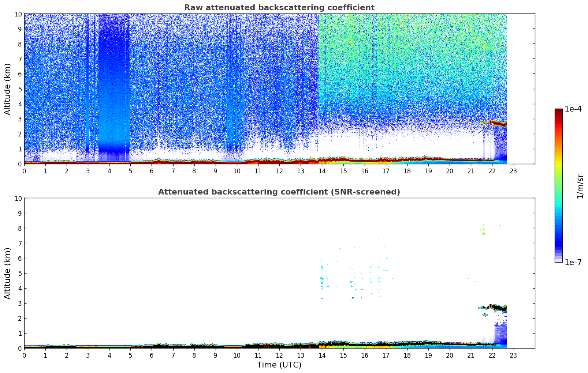Click the '23' time tick under the raw plot
This screenshot has width=588, height=373.
pos(513,171)
